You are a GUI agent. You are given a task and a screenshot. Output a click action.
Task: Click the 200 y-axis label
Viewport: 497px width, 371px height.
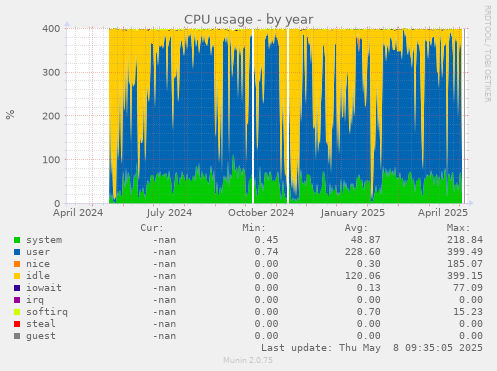[51, 116]
